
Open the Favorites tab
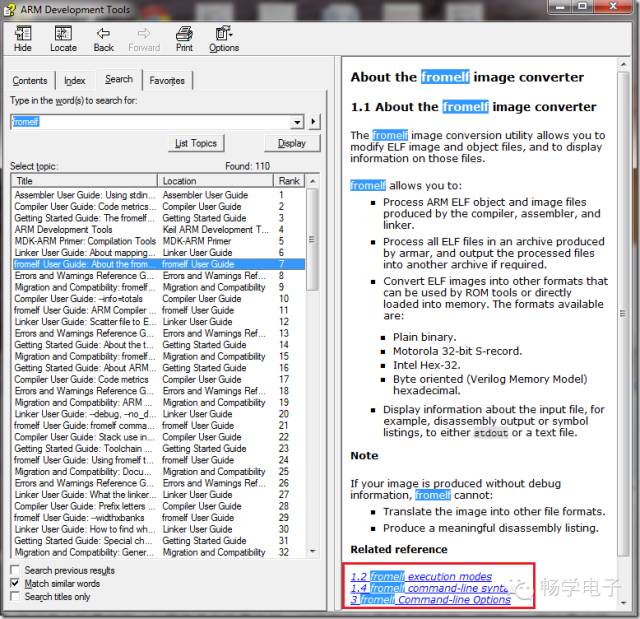coord(167,80)
